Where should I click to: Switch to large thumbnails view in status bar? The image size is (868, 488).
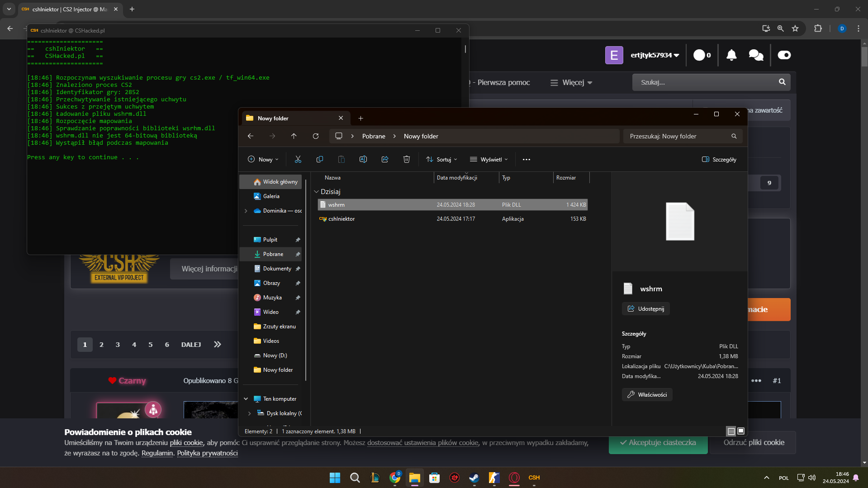(741, 431)
